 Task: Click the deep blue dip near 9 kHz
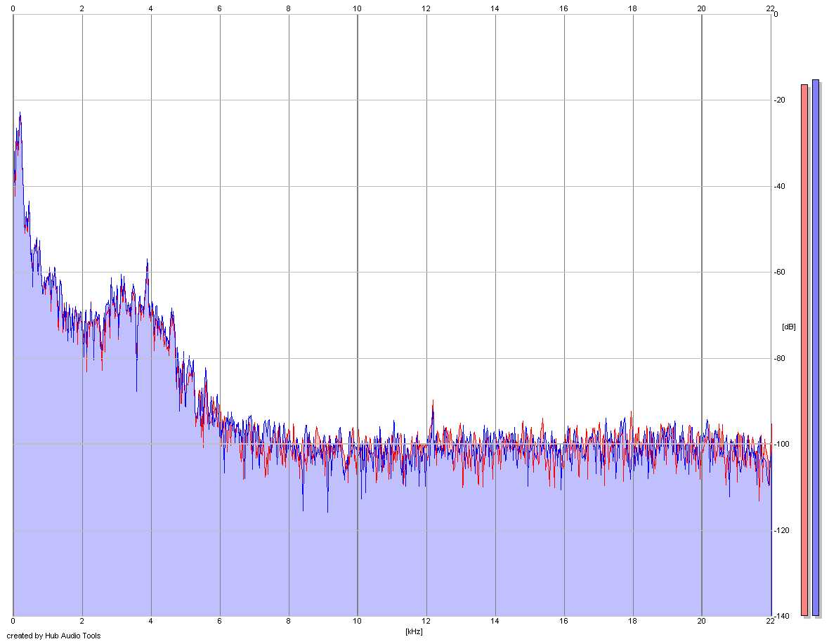coord(327,511)
